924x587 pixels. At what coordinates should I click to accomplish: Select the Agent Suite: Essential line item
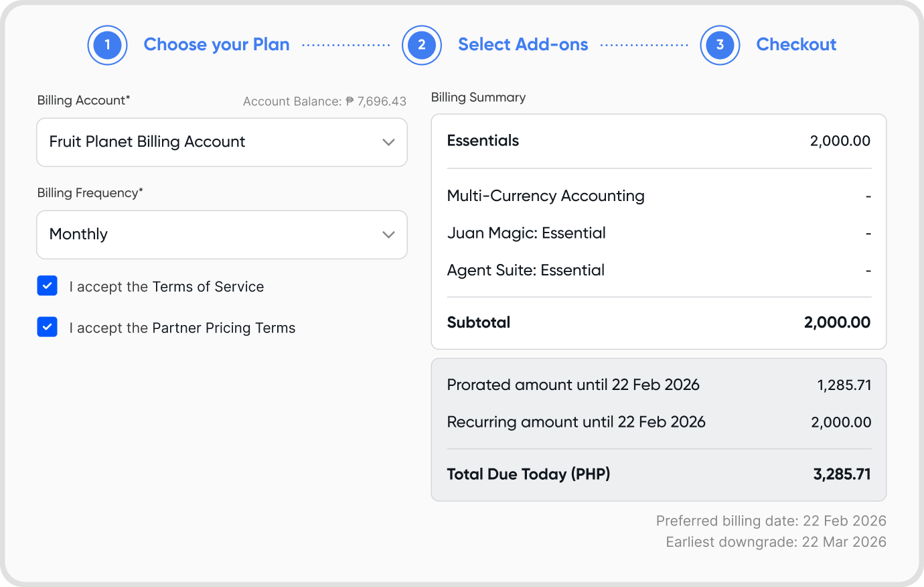(526, 270)
